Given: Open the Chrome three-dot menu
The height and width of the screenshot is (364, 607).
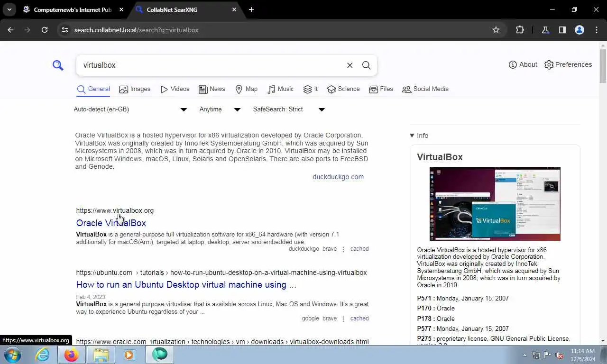Looking at the screenshot, I should pos(597,30).
